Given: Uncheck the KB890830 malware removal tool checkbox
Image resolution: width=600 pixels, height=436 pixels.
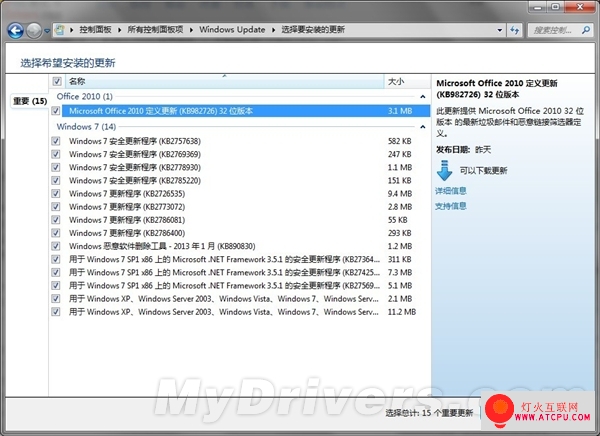Looking at the screenshot, I should [x=56, y=246].
